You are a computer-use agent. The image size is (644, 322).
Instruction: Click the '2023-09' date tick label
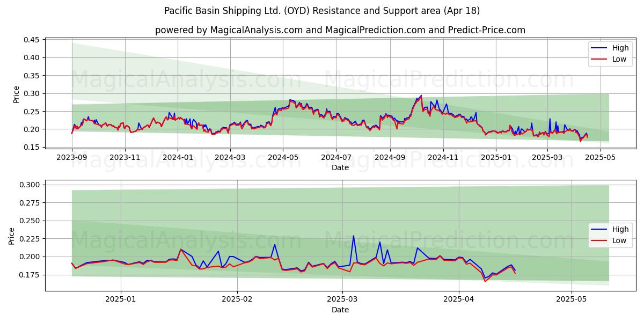click(x=72, y=158)
